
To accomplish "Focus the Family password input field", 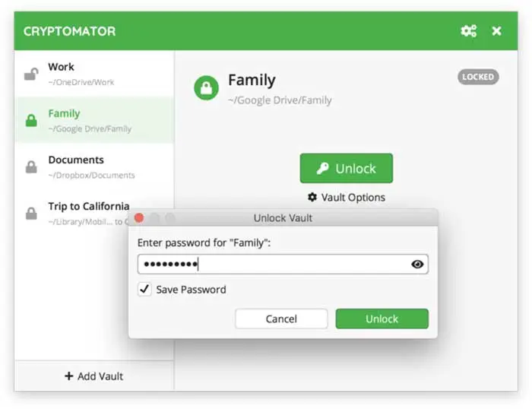I will [x=274, y=265].
